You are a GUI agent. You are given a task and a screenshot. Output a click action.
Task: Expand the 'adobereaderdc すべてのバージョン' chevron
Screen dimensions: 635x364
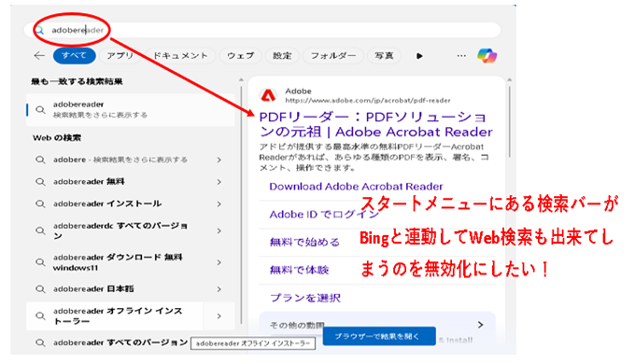219,231
